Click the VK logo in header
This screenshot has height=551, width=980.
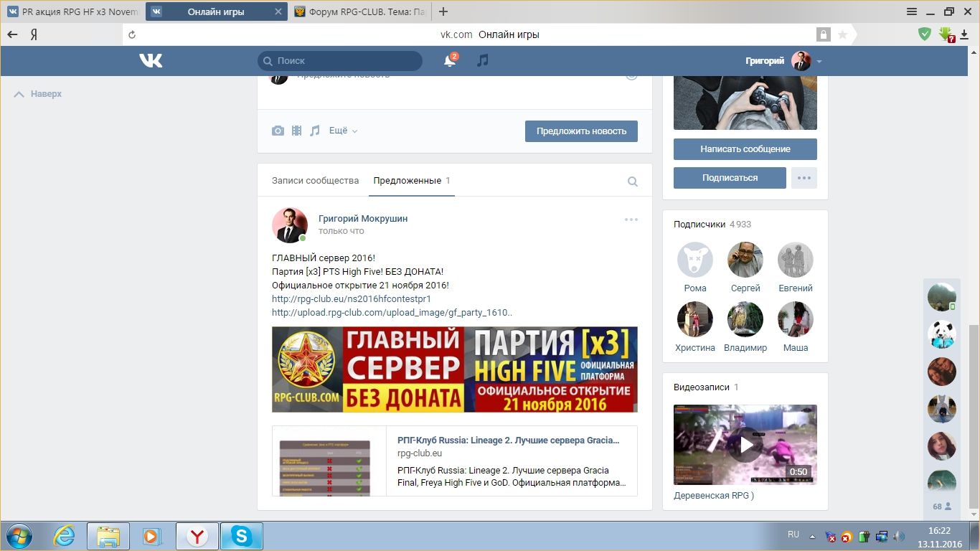151,61
